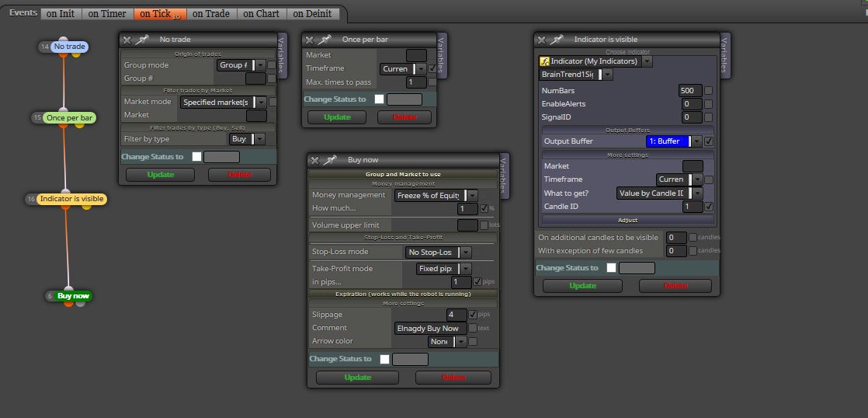
Task: Click gray output dot under Buy now node
Action: click(x=80, y=303)
